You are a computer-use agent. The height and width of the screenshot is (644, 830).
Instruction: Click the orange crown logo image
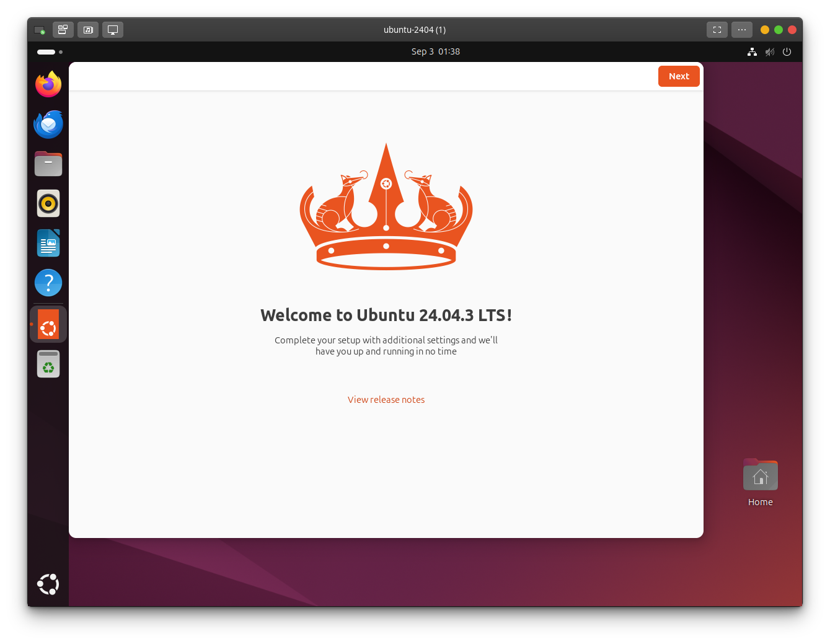coord(386,206)
